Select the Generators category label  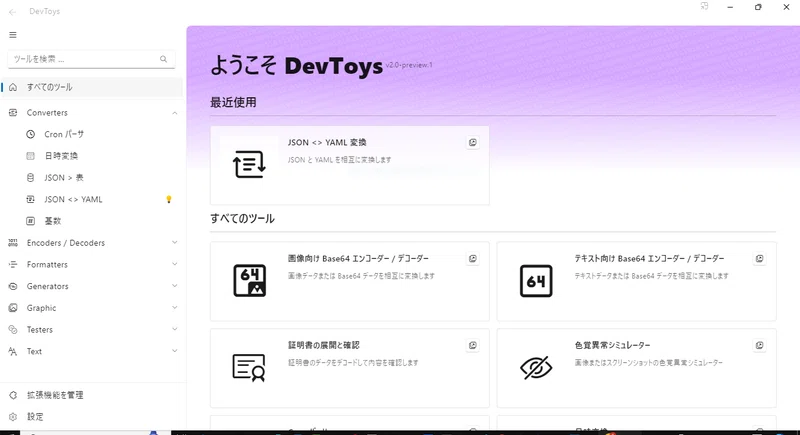47,286
